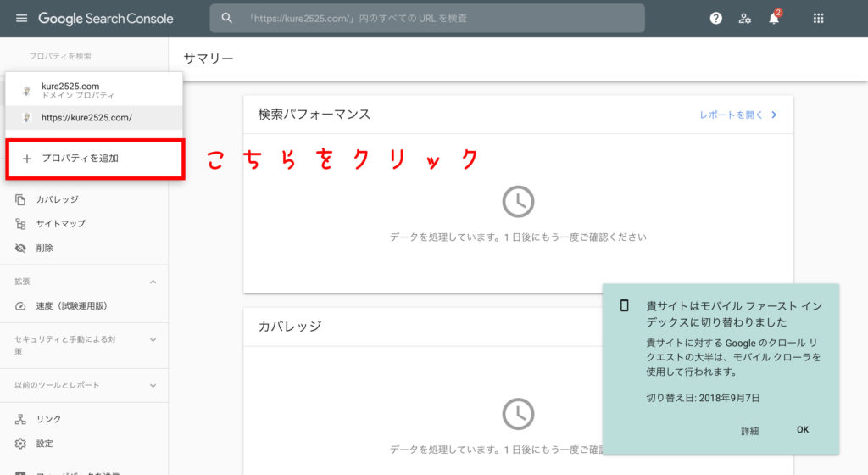Click the カバレッジ pages icon
Viewport: 868px width, 475px height.
pyautogui.click(x=20, y=199)
